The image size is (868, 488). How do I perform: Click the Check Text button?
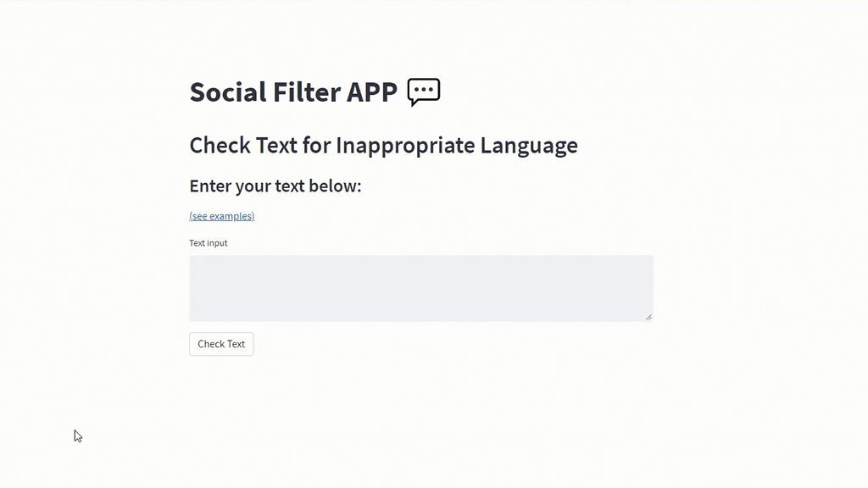221,344
